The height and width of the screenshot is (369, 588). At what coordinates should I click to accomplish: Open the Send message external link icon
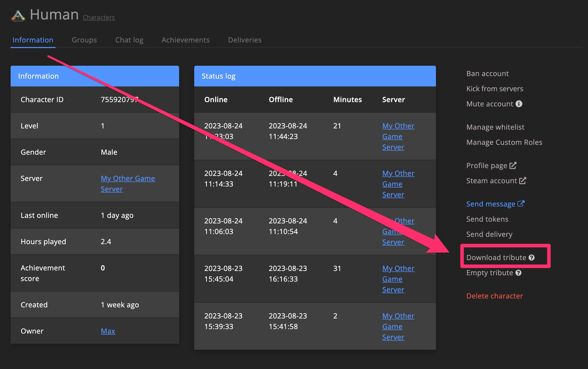521,204
